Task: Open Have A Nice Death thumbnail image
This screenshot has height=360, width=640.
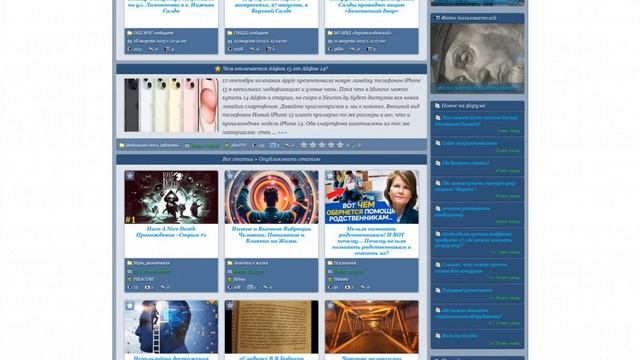Action: tap(171, 197)
